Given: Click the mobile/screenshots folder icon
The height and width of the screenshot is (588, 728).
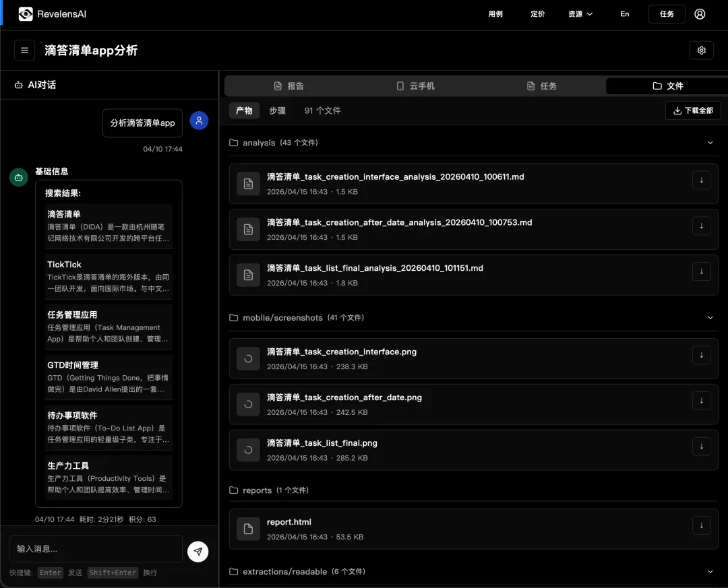Looking at the screenshot, I should tap(233, 317).
